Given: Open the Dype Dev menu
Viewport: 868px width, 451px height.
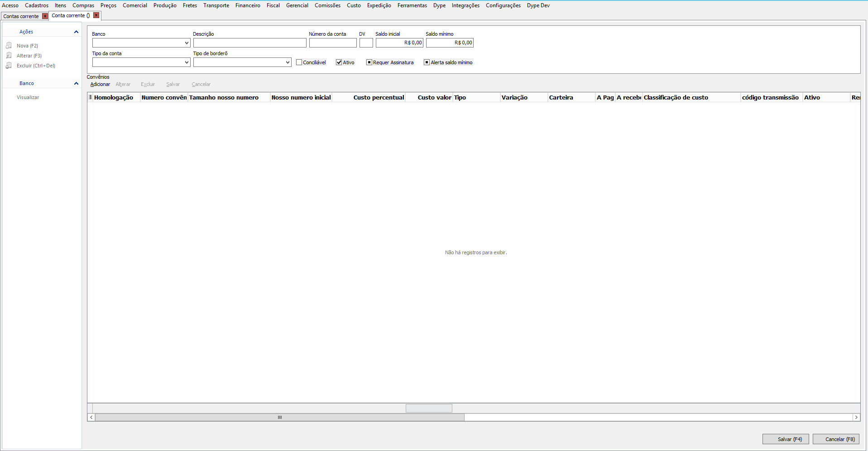Looking at the screenshot, I should click(538, 5).
